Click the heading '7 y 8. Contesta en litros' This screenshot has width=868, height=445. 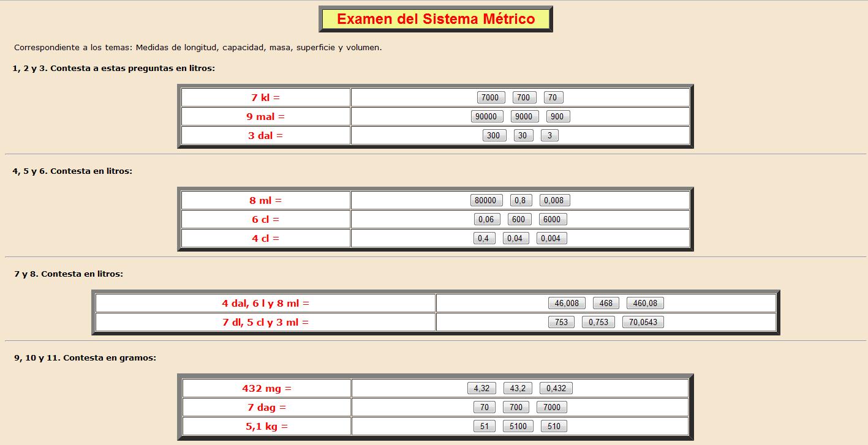pos(69,274)
